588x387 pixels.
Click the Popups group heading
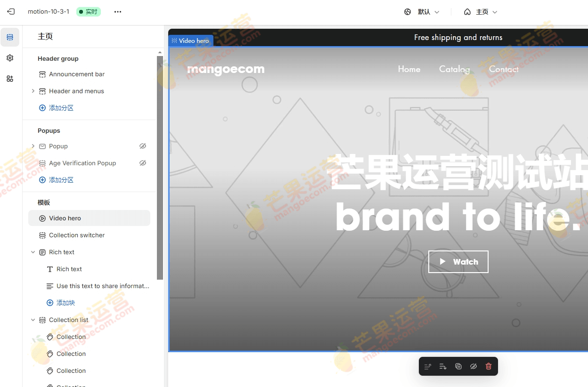[49, 131]
